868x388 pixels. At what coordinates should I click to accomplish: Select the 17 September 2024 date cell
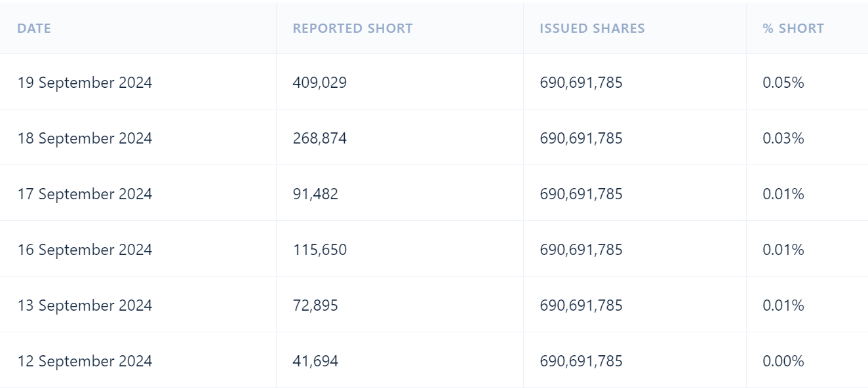[85, 194]
